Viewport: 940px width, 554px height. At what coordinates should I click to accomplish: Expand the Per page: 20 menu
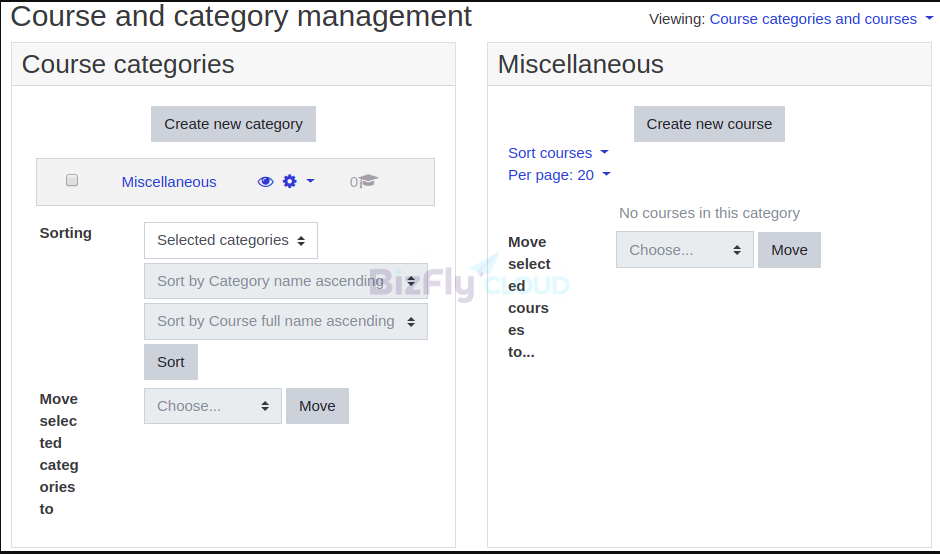tap(559, 175)
